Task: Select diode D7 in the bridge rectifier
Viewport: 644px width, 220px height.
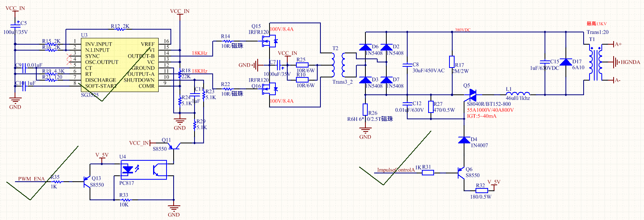Action: pos(386,80)
